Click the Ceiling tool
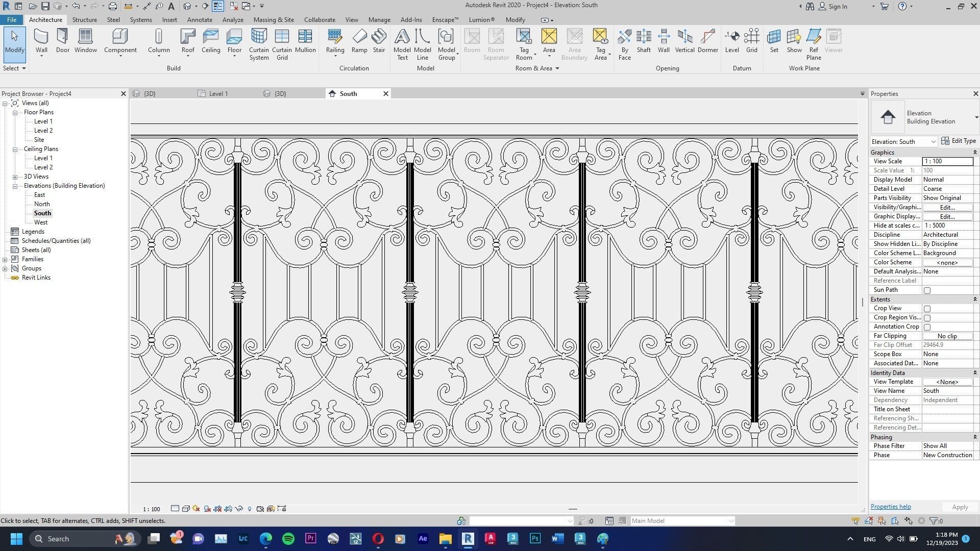 [211, 41]
